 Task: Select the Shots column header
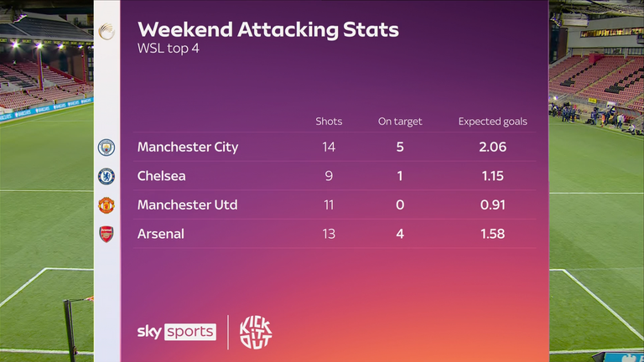click(329, 122)
